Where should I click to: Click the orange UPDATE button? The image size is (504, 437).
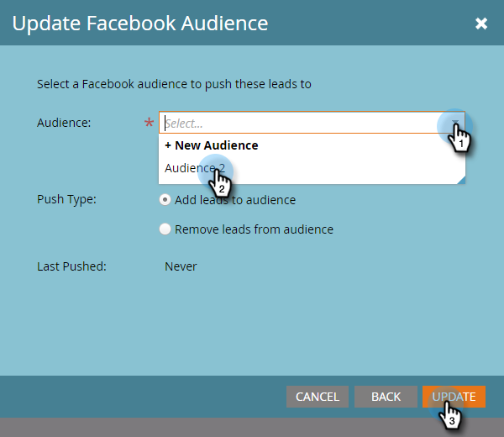coord(454,397)
